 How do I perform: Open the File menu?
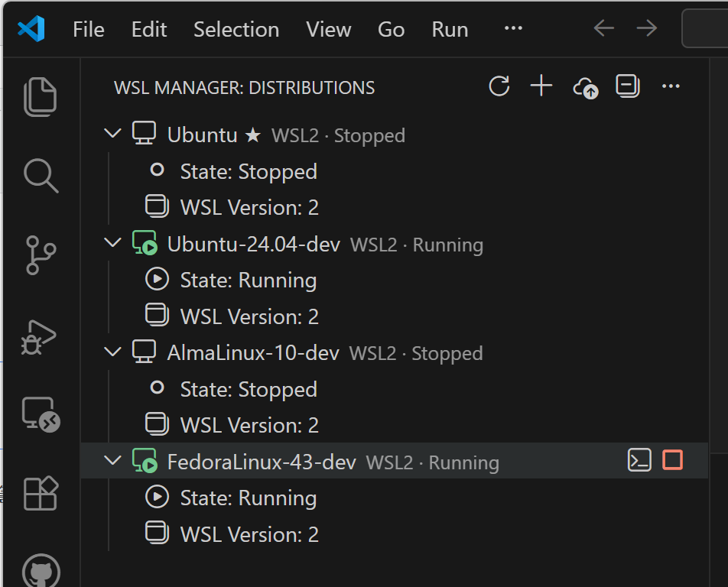[88, 29]
